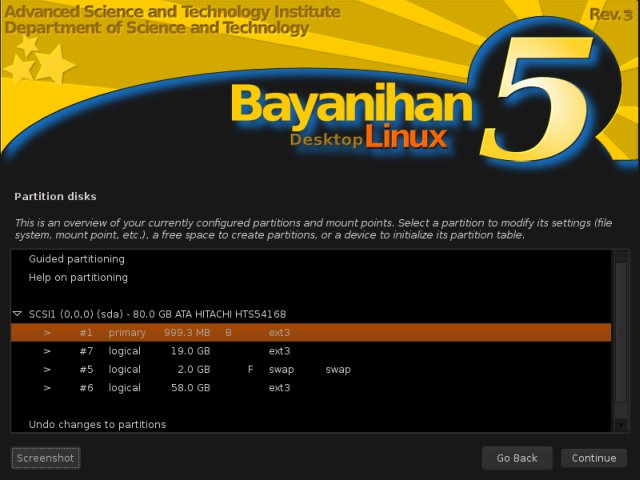Image resolution: width=640 pixels, height=480 pixels.
Task: Select the 999.3 MB primary partition size
Action: pos(187,332)
